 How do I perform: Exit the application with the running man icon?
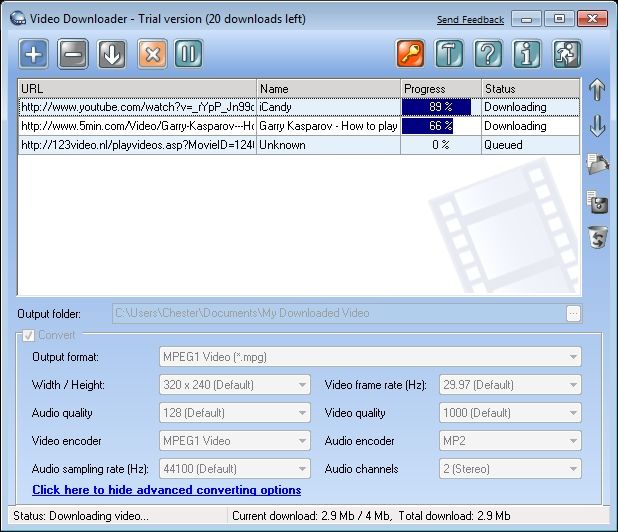pos(567,54)
